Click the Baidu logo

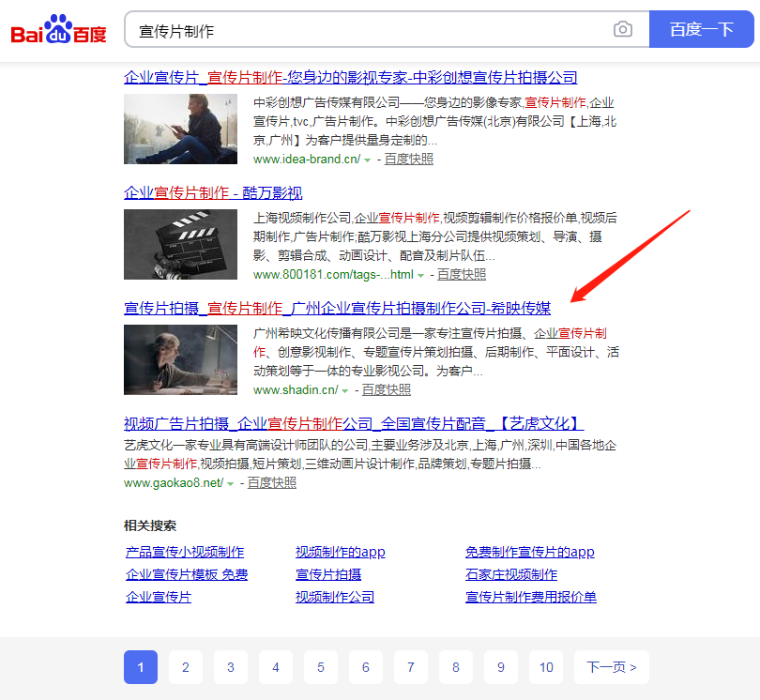[58, 30]
